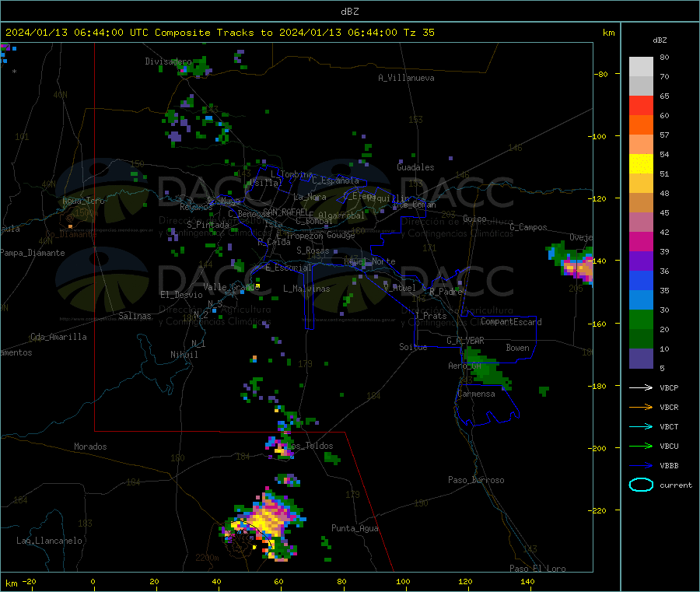700x592 pixels.
Task: Click the Guadales location label
Action: [x=415, y=167]
